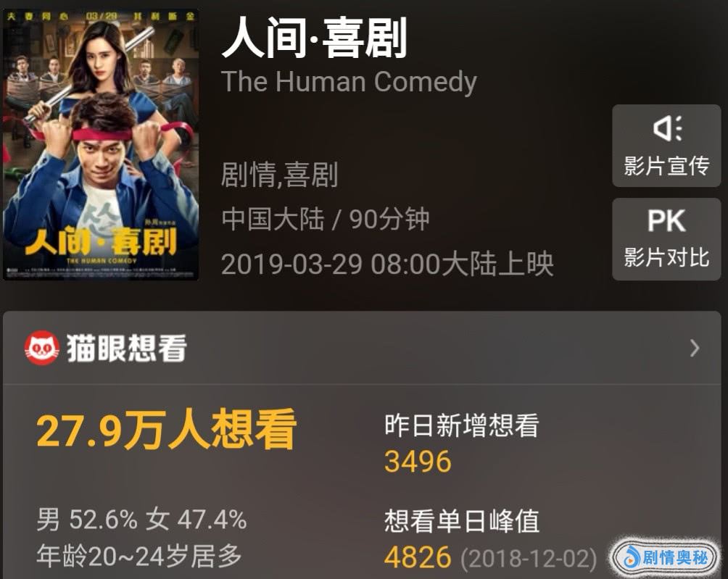
Task: Open the 猫眼想看 header title
Action: (x=126, y=348)
